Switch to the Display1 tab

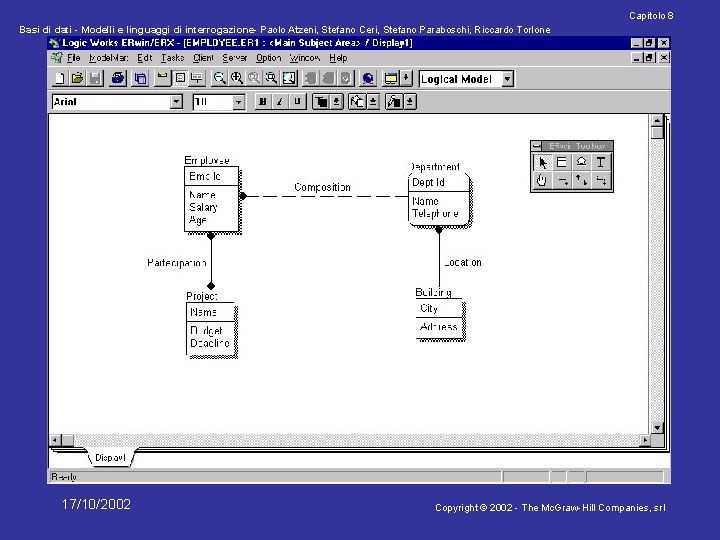tap(110, 458)
